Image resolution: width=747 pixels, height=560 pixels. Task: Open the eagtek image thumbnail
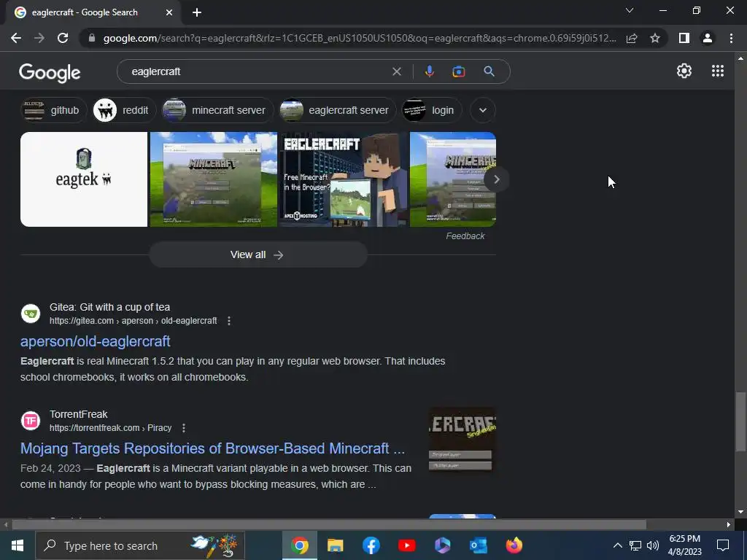(84, 179)
